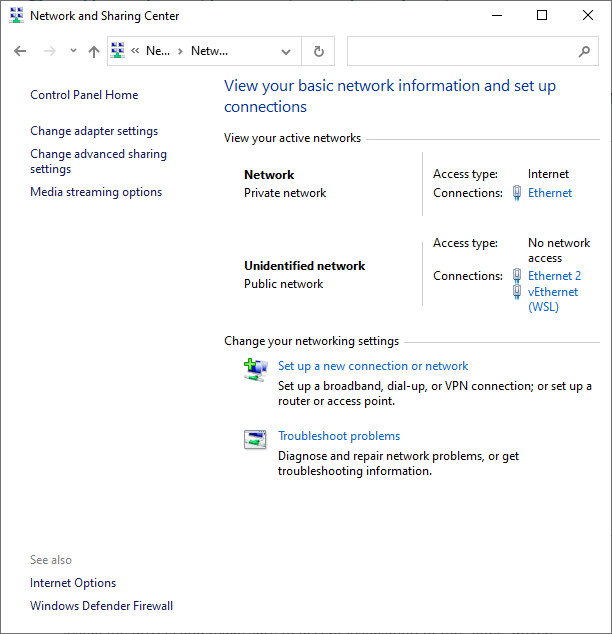Click the window title bar network icon
Viewport: 612px width, 634px height.
click(17, 15)
